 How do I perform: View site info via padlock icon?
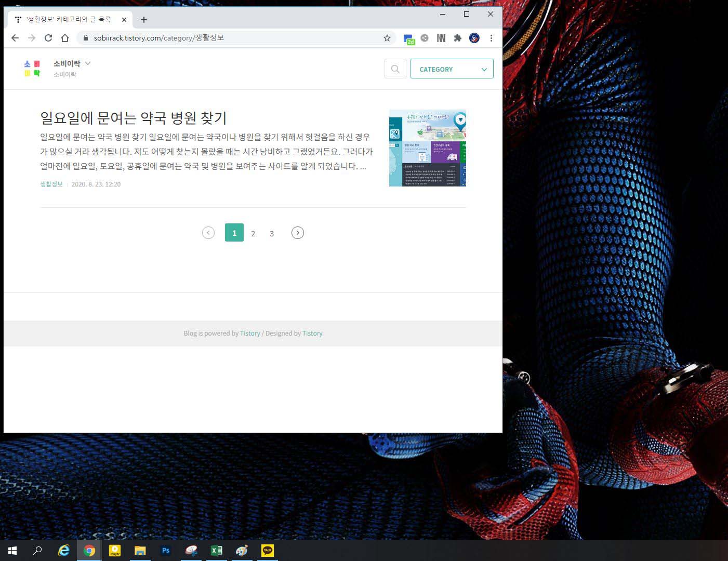(86, 38)
